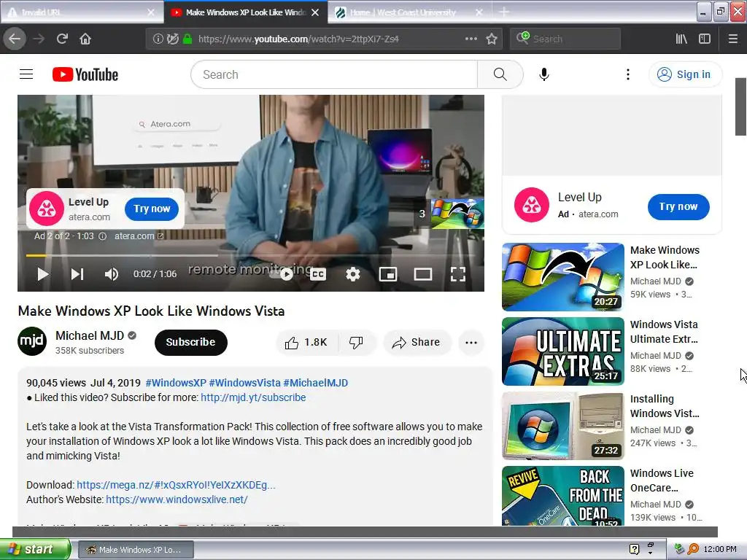Bookmark this page with the star icon
Screen dimensions: 747x560
(x=492, y=39)
